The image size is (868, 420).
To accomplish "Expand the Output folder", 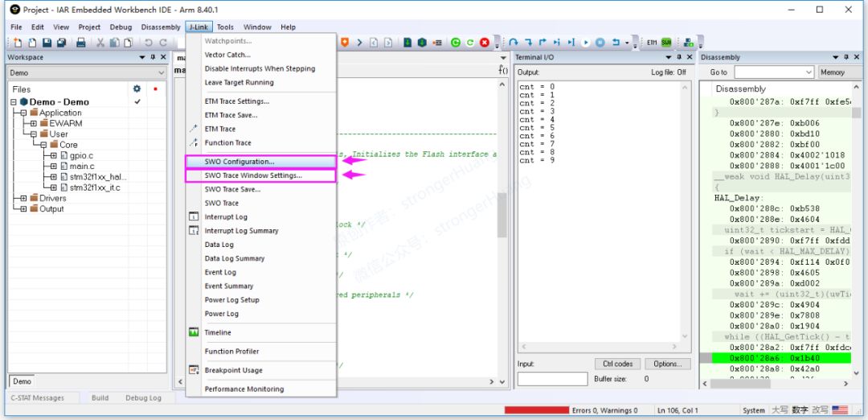I will point(24,209).
